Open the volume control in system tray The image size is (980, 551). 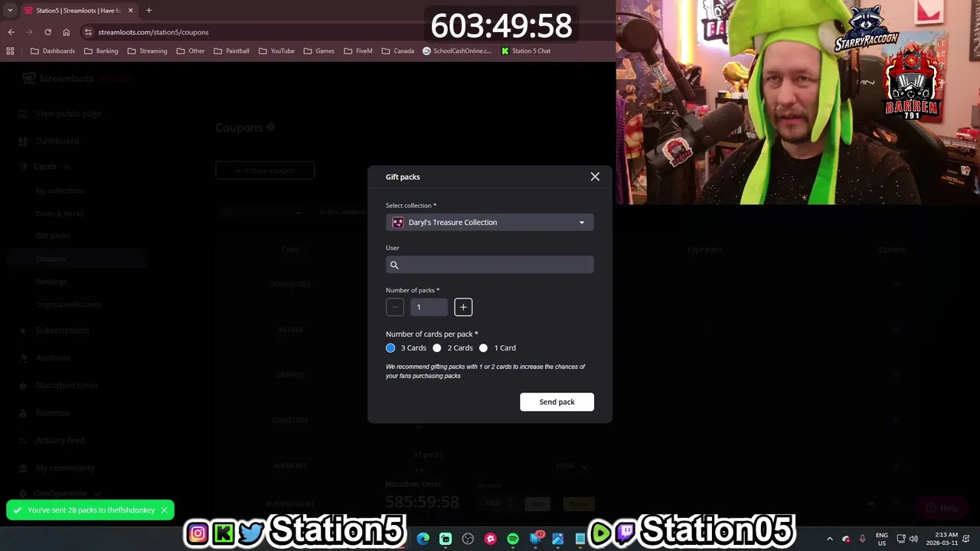[x=913, y=539]
